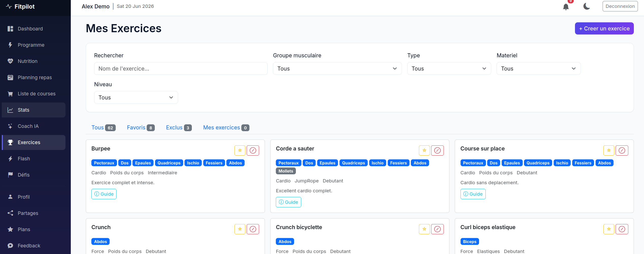The height and width of the screenshot is (254, 644).
Task: Click the date Sat 20 Jun 2026
Action: coord(135,6)
